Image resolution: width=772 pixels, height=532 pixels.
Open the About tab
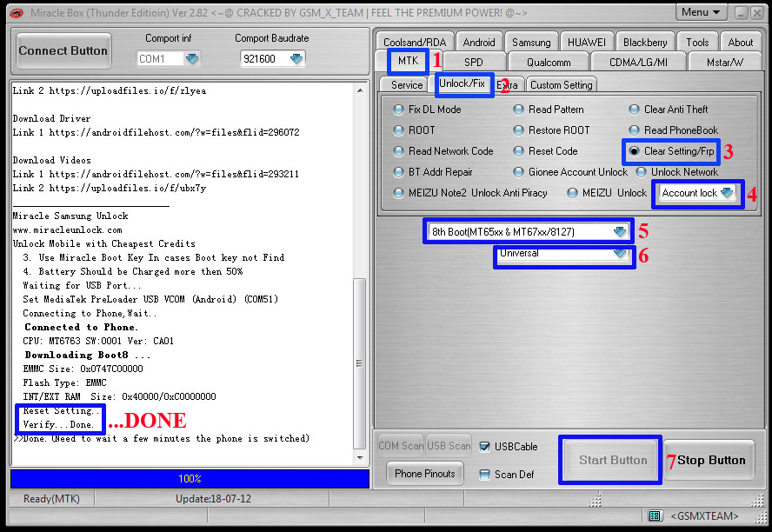(x=740, y=43)
